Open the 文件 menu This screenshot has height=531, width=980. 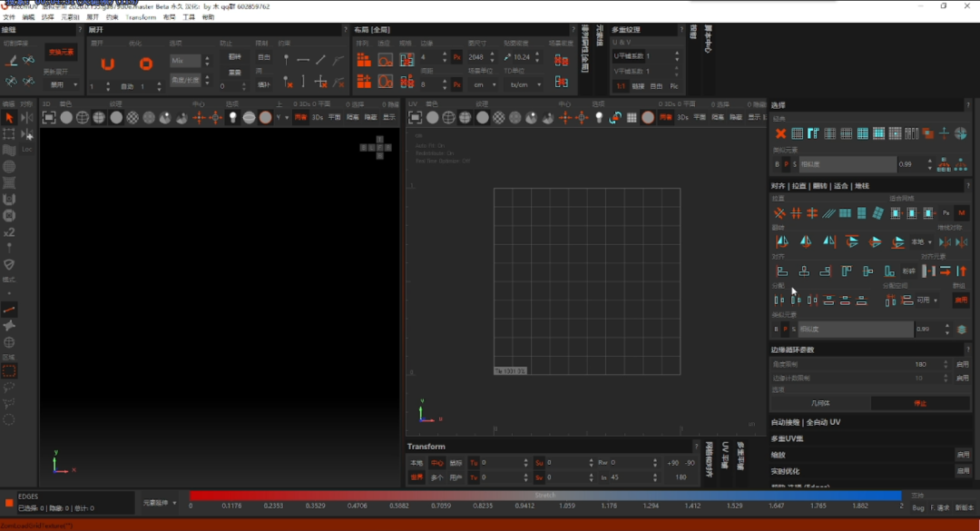[x=9, y=17]
